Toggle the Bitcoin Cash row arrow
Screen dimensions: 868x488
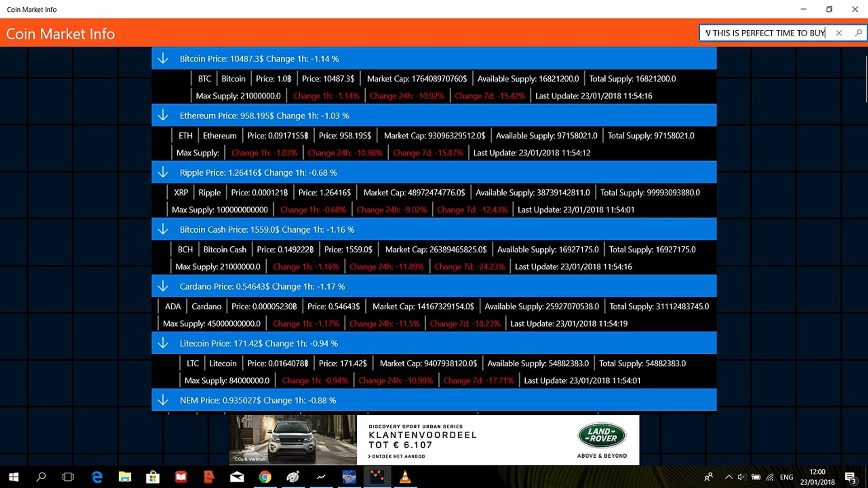pos(163,230)
